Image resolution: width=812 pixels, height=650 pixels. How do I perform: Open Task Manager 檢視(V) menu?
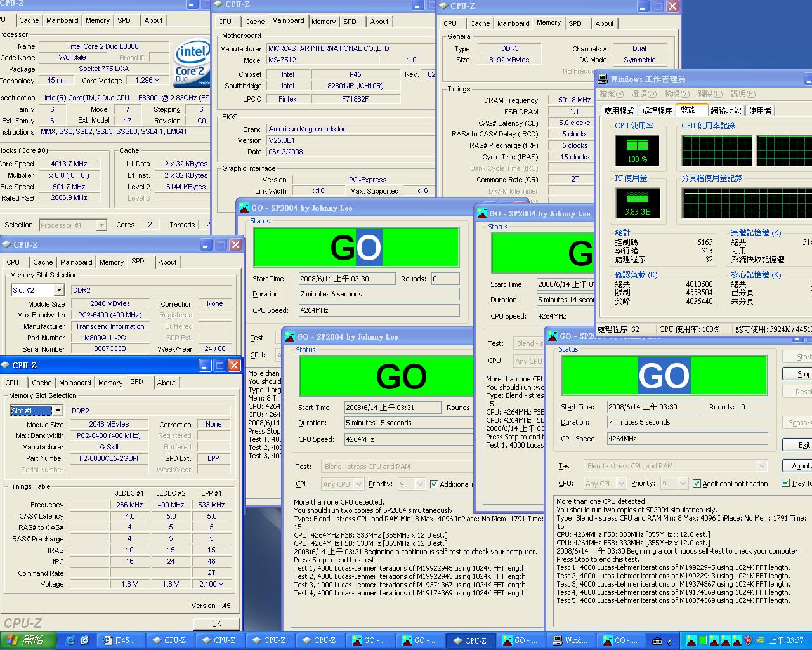pyautogui.click(x=677, y=94)
